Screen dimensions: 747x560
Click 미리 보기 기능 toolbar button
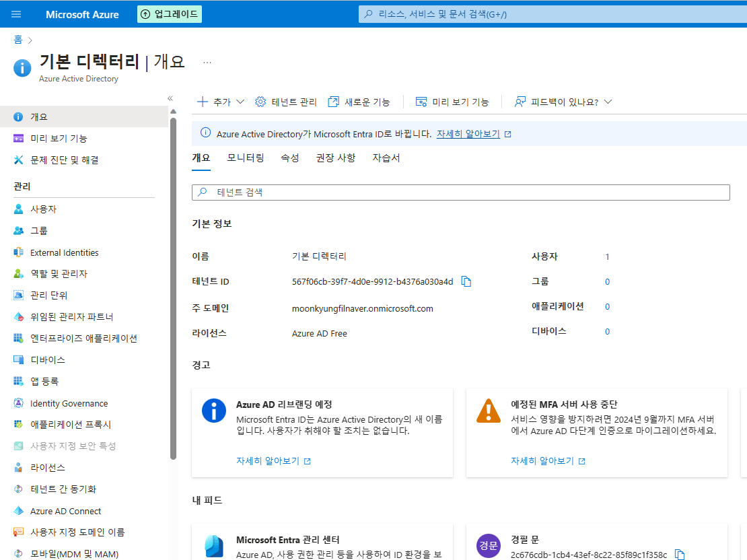pyautogui.click(x=452, y=102)
